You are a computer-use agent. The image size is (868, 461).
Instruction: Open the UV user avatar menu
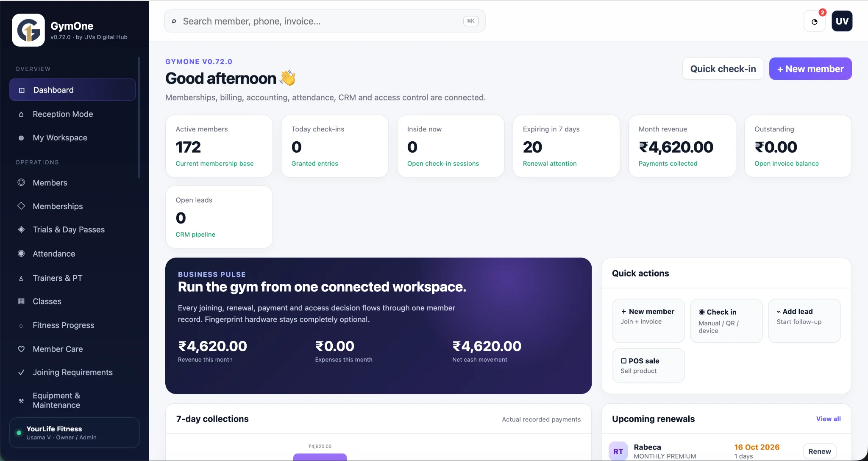click(x=842, y=21)
